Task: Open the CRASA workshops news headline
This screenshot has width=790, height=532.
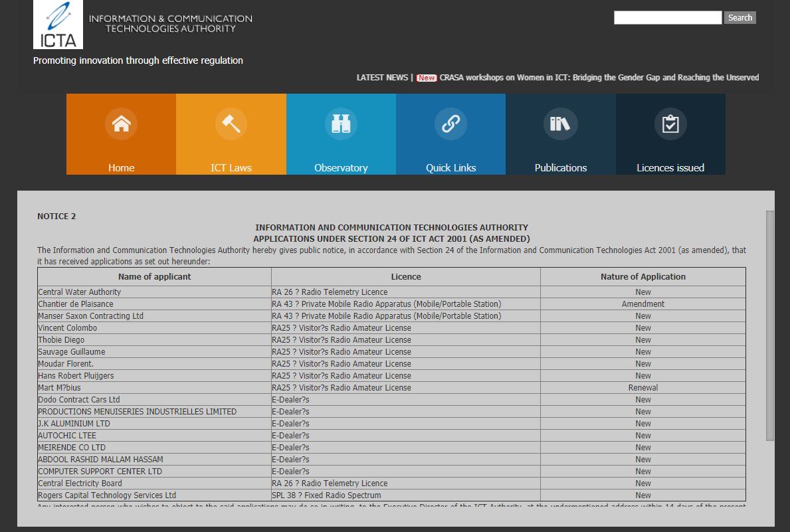Action: pyautogui.click(x=599, y=78)
